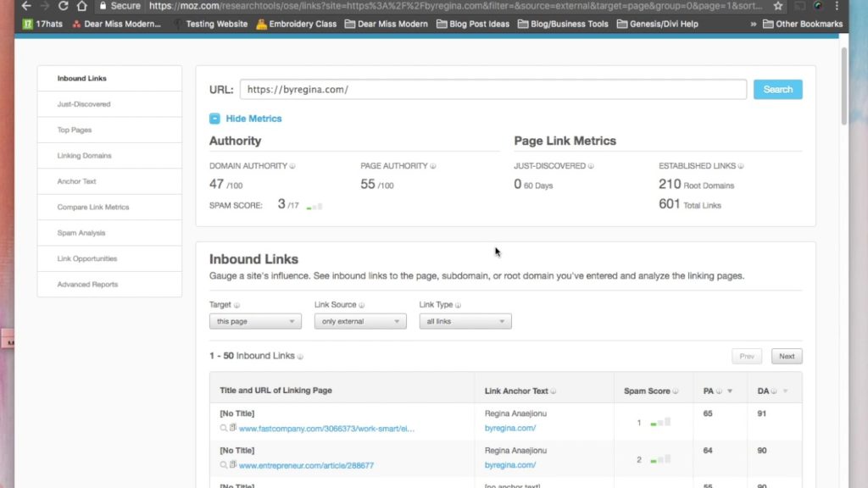Click the browser forward arrow
Viewport: 868px width, 488px height.
45,6
